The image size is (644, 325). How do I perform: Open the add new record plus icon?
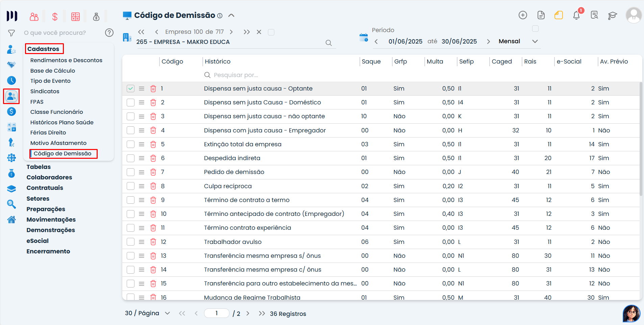click(x=522, y=15)
